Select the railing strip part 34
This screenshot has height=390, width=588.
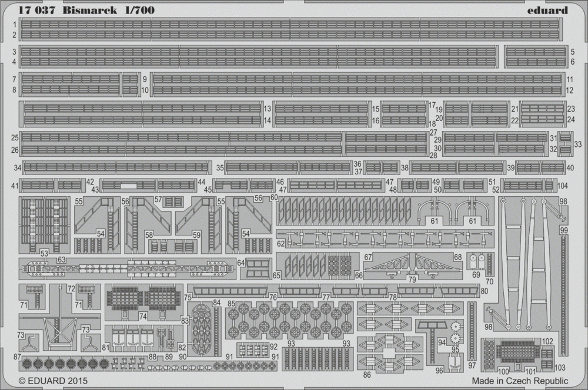point(116,167)
